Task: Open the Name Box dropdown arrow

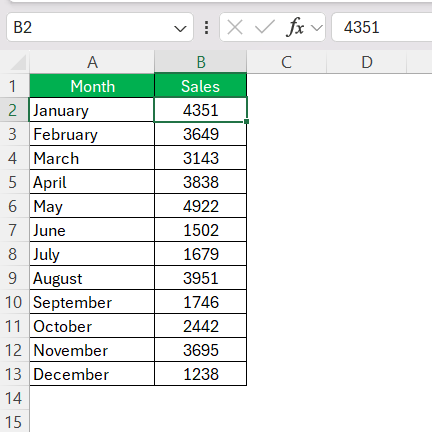Action: 180,29
